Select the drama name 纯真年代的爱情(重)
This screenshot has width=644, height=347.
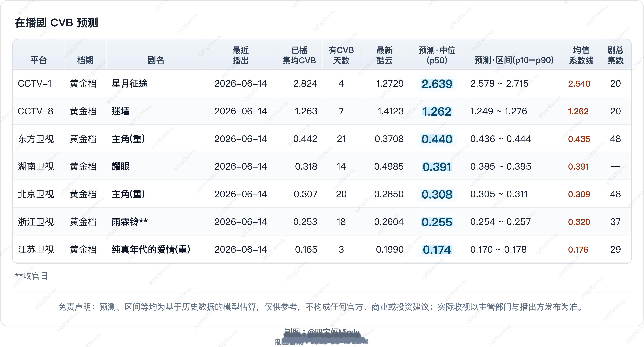(x=151, y=250)
